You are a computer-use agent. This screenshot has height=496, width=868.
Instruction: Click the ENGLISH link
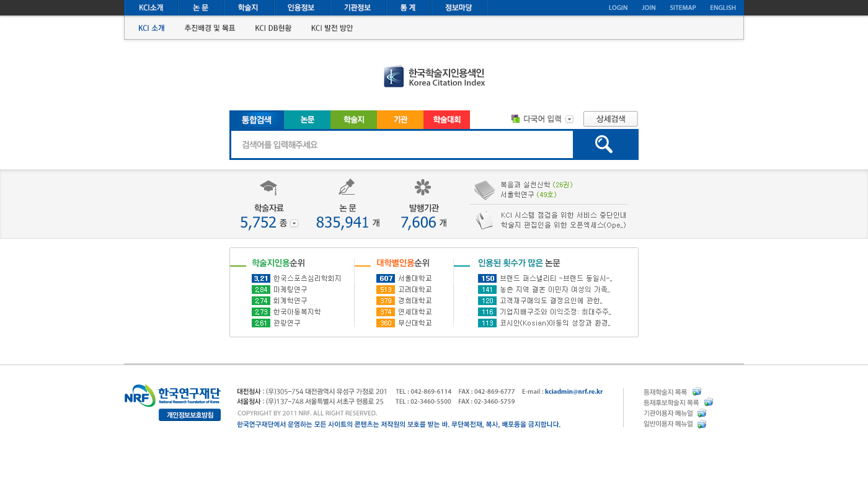click(723, 7)
